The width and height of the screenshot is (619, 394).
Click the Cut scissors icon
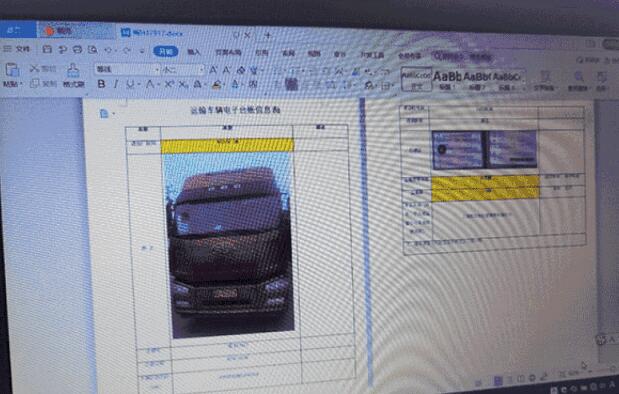(x=35, y=69)
